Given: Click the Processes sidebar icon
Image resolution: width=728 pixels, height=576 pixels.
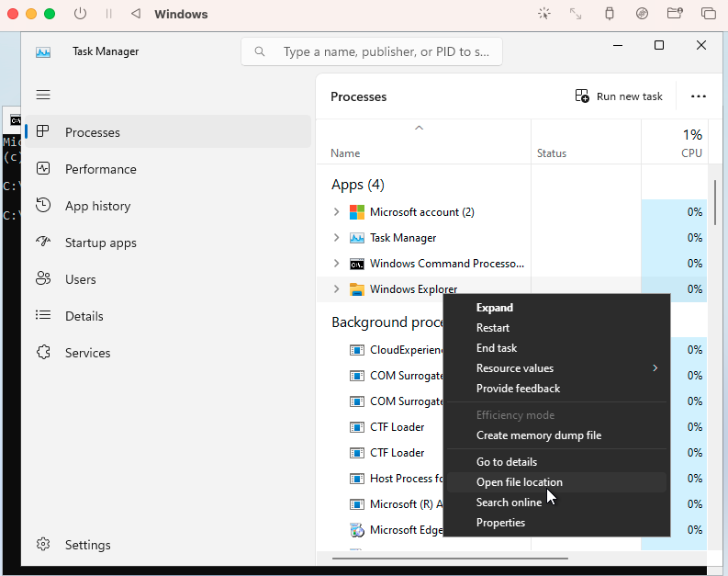Looking at the screenshot, I should 43,131.
